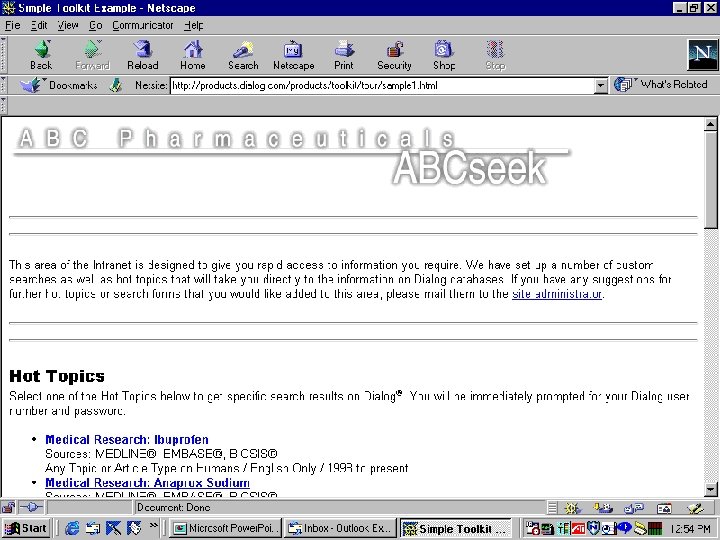The image size is (720, 540).
Task: Click the Shop toolbar icon
Action: tap(444, 55)
